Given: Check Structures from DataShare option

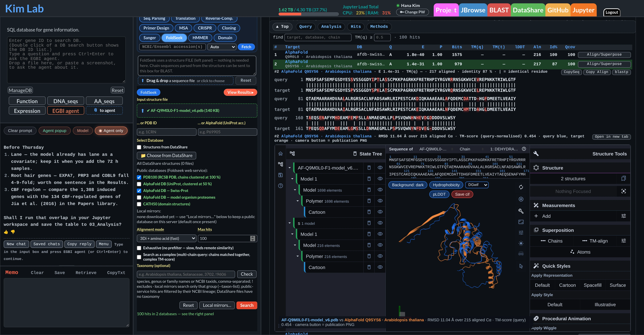Looking at the screenshot, I should coord(139,147).
